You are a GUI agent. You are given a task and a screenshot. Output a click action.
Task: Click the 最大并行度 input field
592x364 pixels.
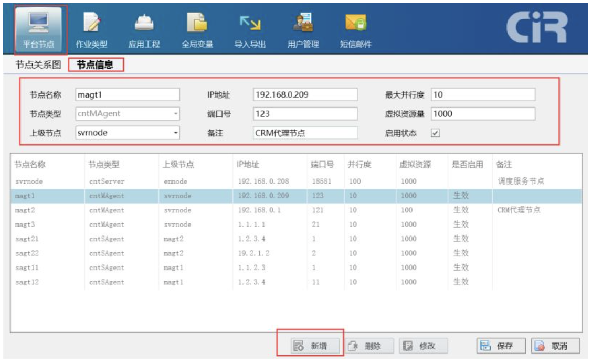(483, 95)
